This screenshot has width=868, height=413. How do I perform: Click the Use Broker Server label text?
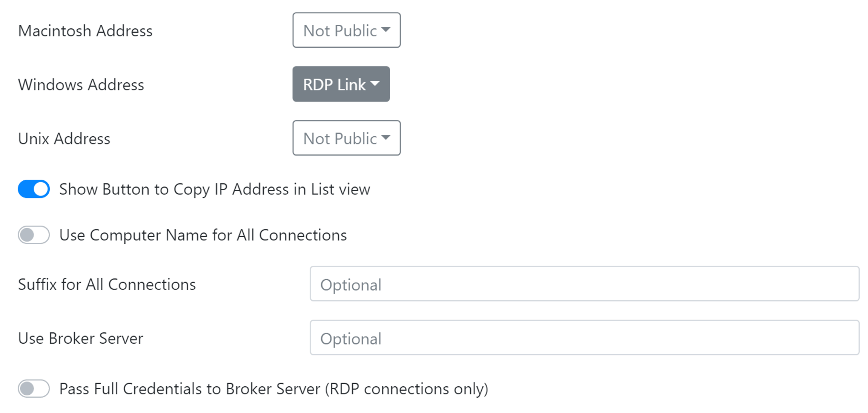pyautogui.click(x=80, y=338)
